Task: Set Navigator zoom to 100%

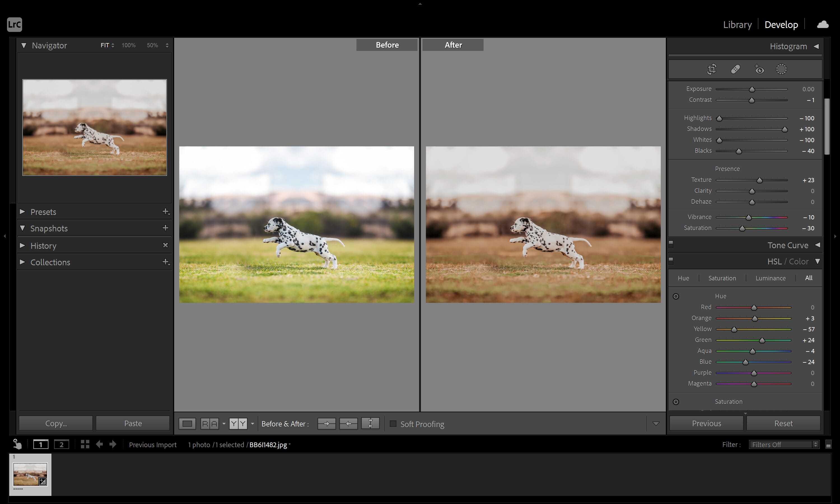Action: coord(129,45)
